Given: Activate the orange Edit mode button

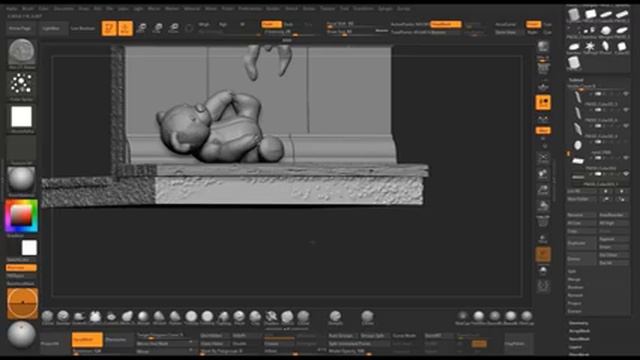Looking at the screenshot, I should [109, 29].
